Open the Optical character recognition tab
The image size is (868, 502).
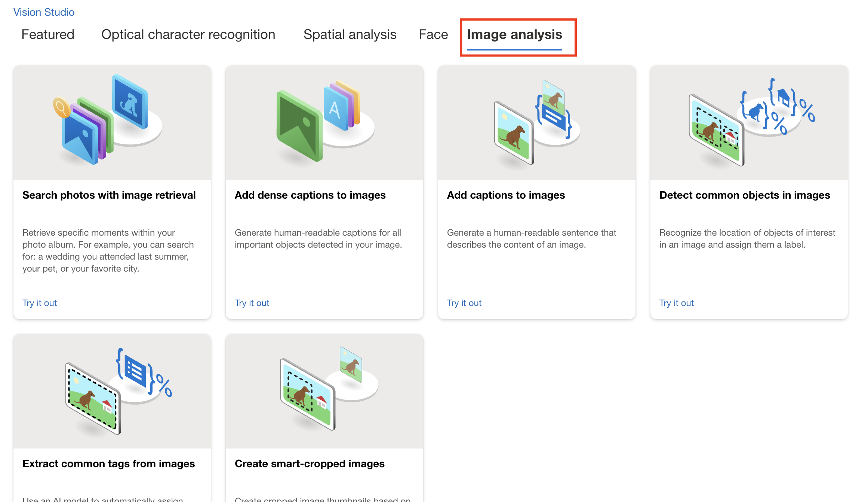(188, 34)
